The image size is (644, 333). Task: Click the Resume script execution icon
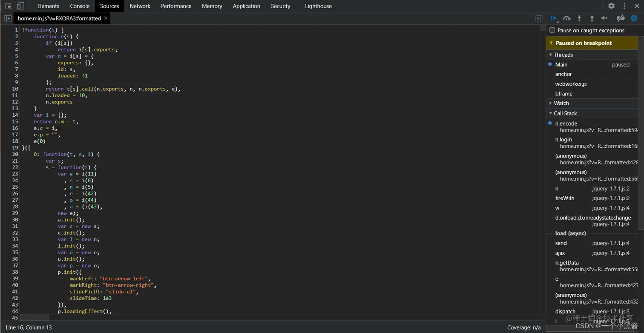tap(553, 18)
